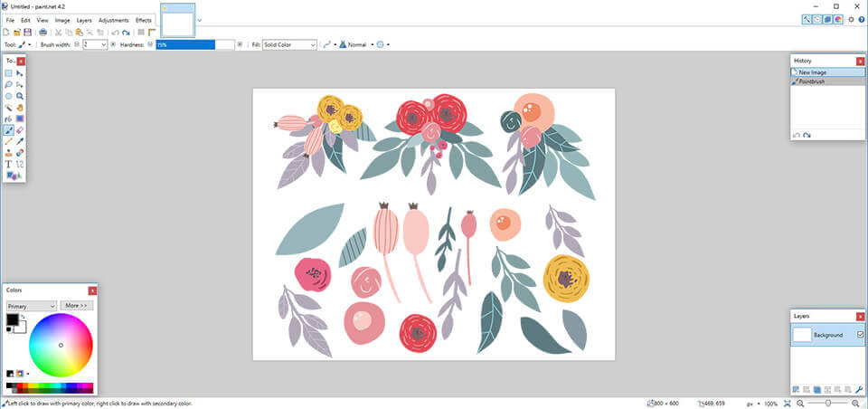Select the Color Picker eyedropper tool
The height and width of the screenshot is (409, 868).
pyautogui.click(x=19, y=141)
